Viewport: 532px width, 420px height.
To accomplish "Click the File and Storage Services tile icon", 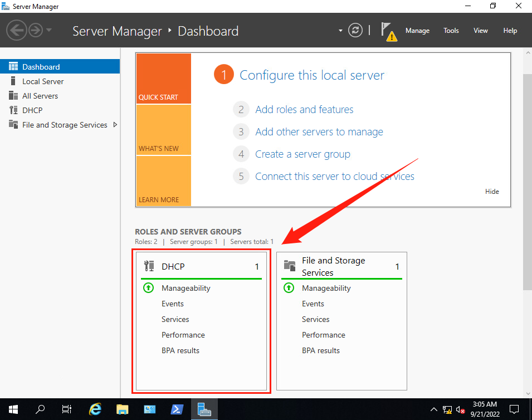I will point(289,266).
